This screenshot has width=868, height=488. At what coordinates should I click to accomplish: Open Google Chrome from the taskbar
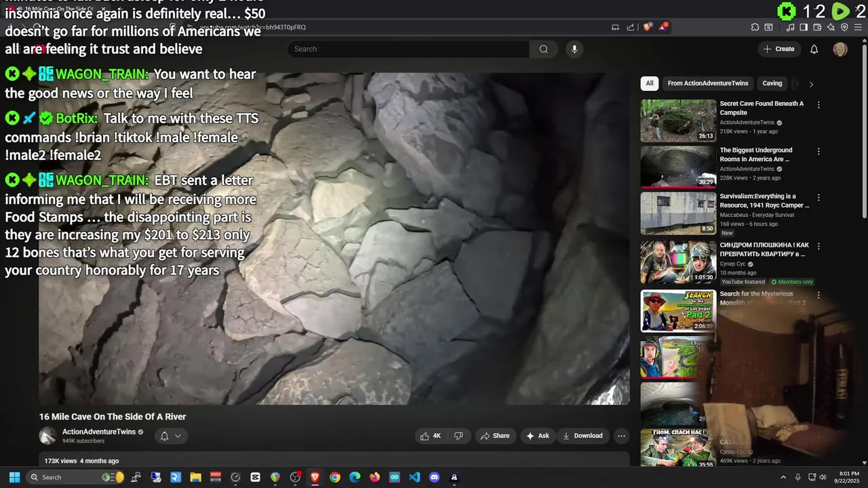[x=334, y=477]
